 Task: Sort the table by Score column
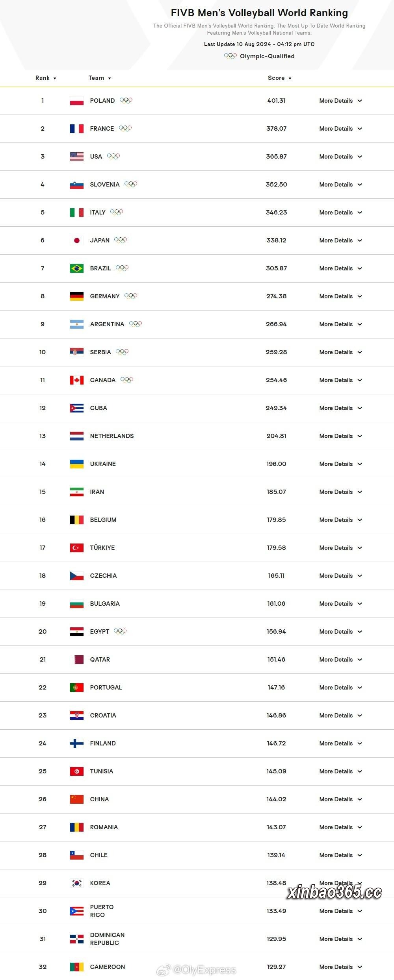coord(280,78)
